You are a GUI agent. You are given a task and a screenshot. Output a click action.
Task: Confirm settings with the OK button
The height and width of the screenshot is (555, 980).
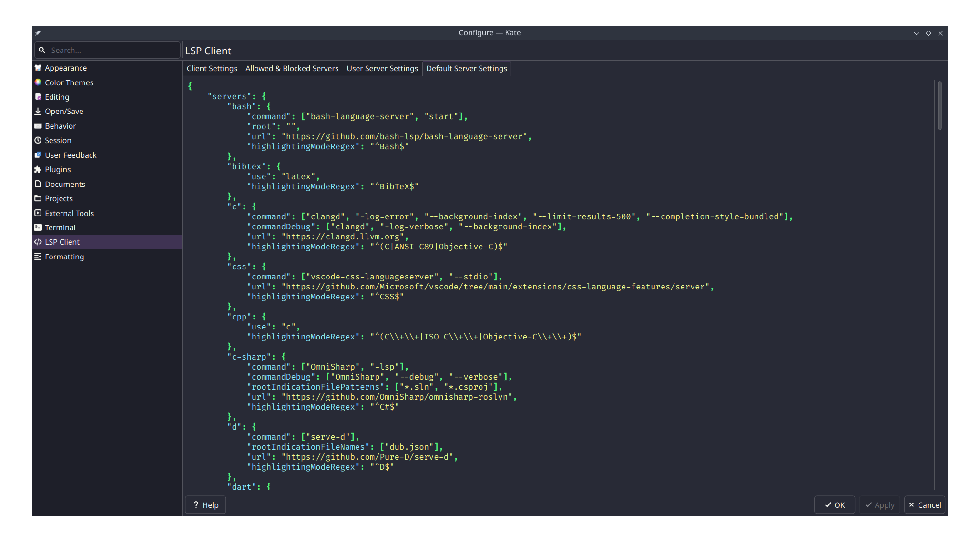(x=834, y=504)
